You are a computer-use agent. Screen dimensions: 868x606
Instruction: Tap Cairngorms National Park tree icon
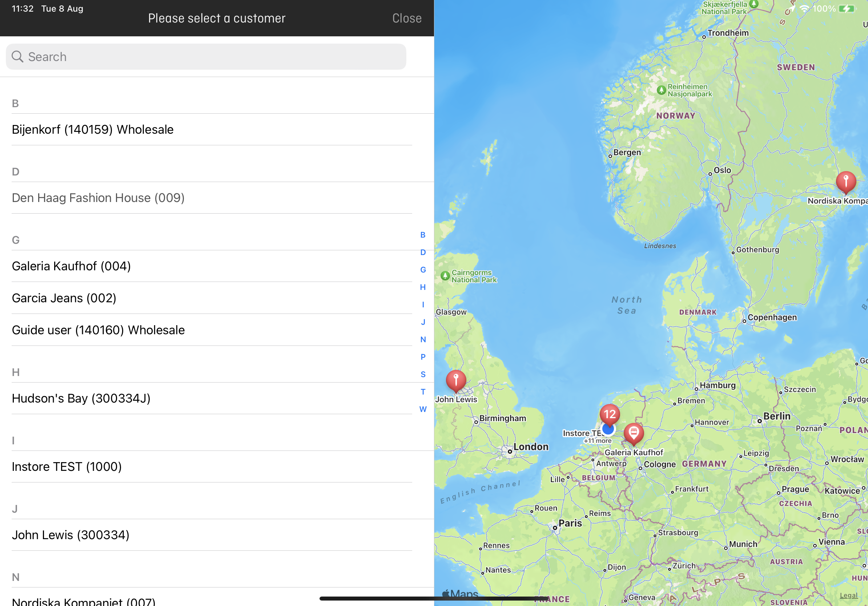point(445,276)
